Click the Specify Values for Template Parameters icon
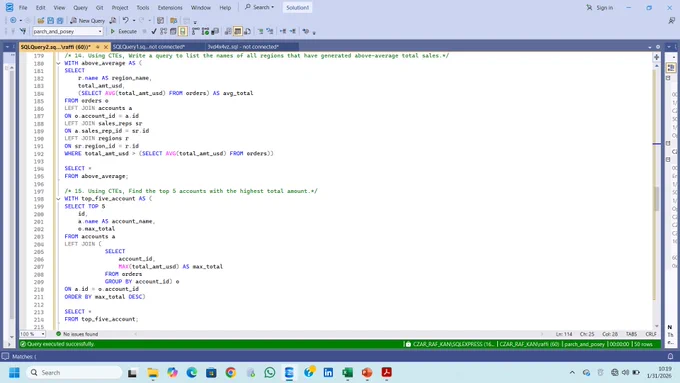Image resolution: width=680 pixels, height=383 pixels. 306,31
